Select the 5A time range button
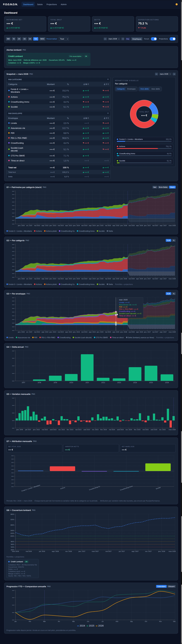This screenshot has width=182, height=644. coord(30,39)
